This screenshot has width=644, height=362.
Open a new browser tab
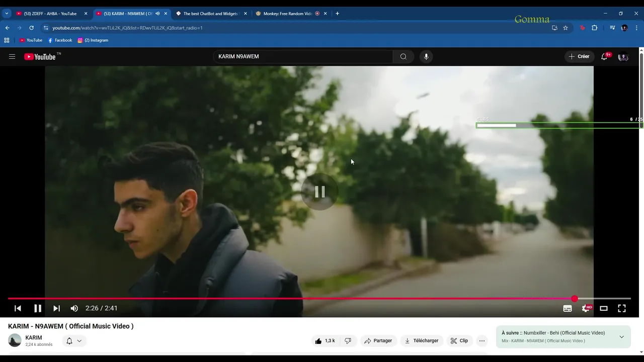point(337,14)
